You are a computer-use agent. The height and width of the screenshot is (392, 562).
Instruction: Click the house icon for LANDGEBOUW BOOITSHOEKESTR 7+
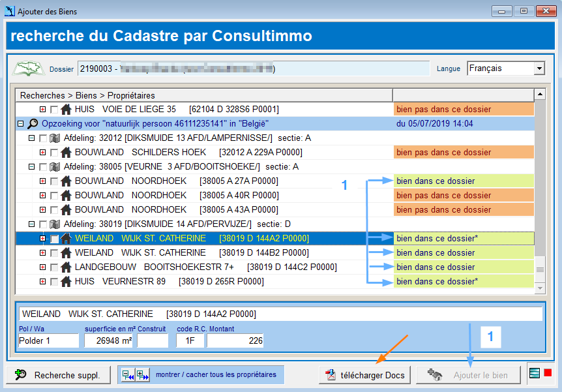tap(66, 267)
